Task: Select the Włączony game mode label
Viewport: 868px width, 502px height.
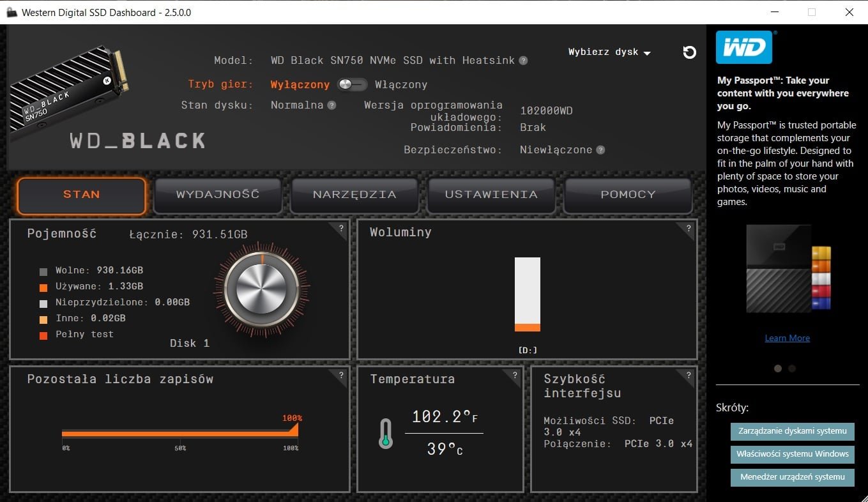Action: coord(401,84)
